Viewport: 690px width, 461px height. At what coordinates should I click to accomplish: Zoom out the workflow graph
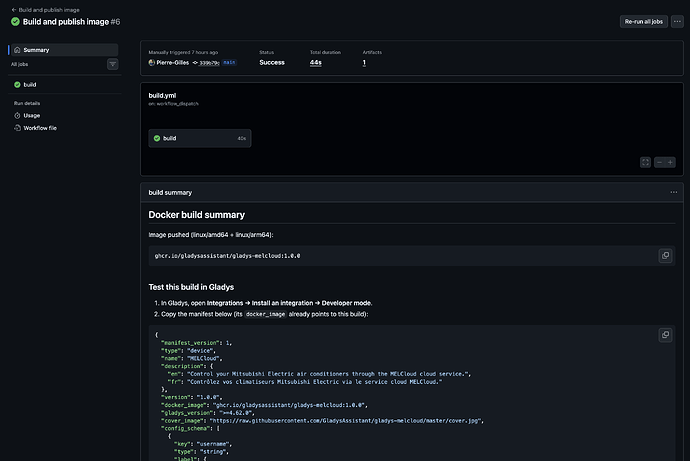tap(659, 162)
